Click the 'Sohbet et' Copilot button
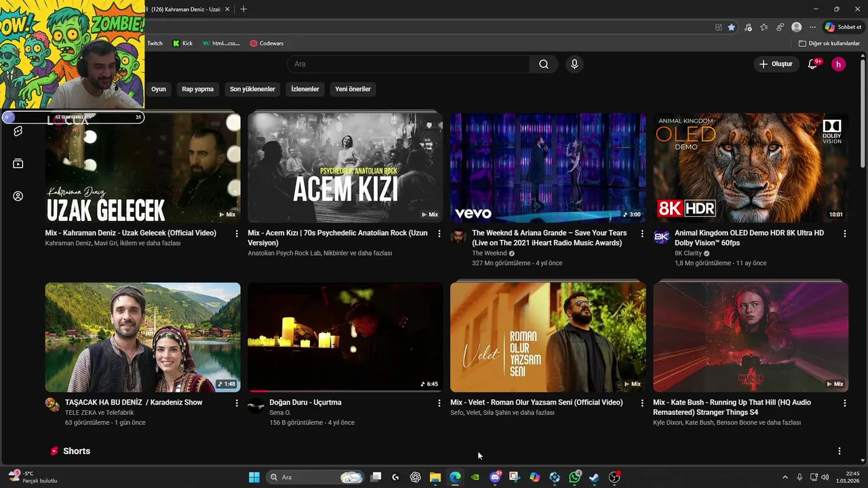Image resolution: width=868 pixels, height=488 pixels. point(843,27)
